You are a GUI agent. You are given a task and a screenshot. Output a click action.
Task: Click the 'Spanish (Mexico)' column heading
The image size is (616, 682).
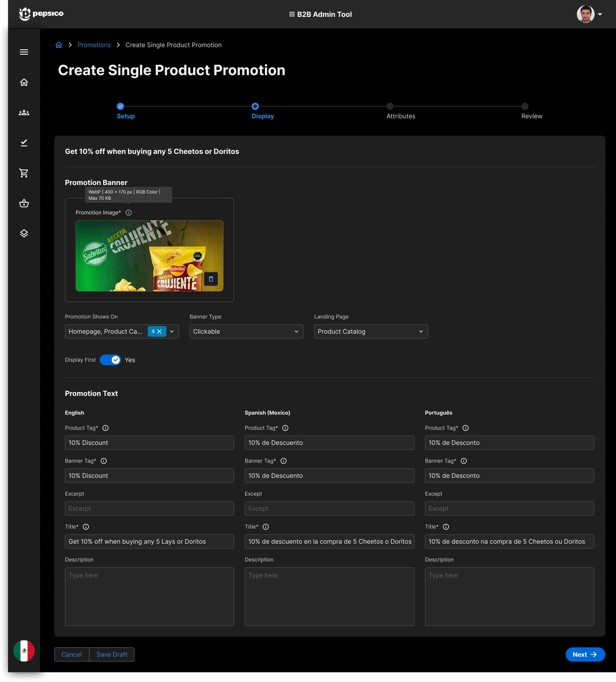pos(268,413)
